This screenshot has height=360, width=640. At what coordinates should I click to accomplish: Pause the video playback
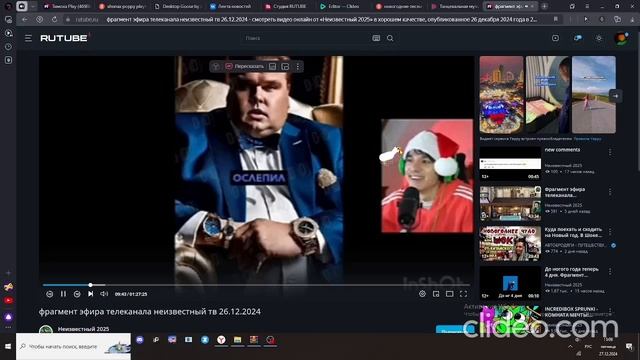63,294
